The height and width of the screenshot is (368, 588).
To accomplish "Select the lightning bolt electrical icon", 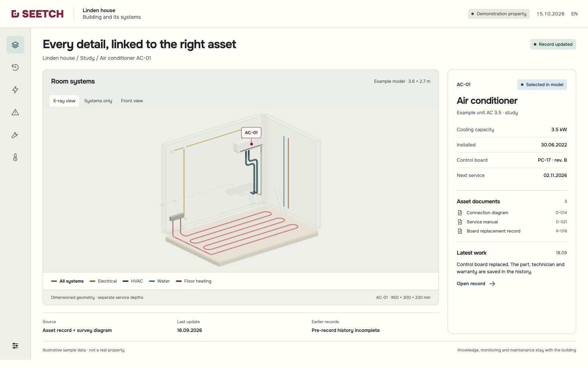I will pyautogui.click(x=15, y=90).
